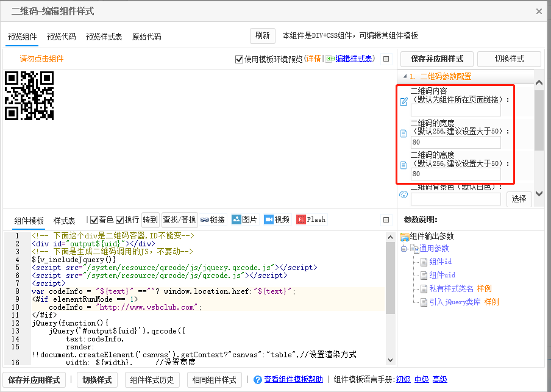The width and height of the screenshot is (551, 392).
Task: Click the maximize square icon in the code editor toolbar
Action: pos(386,219)
